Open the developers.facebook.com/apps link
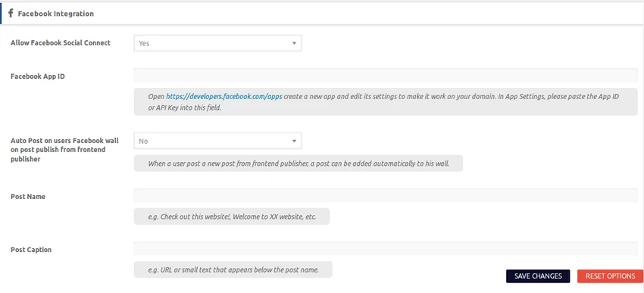 pyautogui.click(x=224, y=97)
